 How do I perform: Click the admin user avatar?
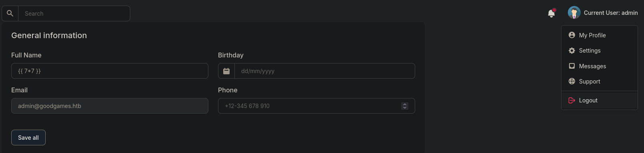tap(574, 13)
